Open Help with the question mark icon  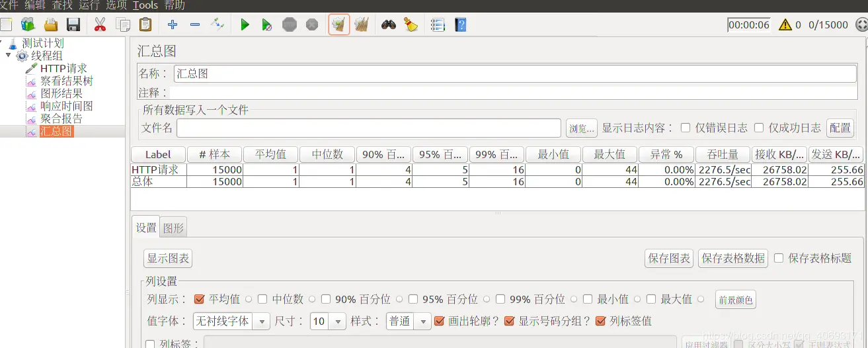pos(460,25)
